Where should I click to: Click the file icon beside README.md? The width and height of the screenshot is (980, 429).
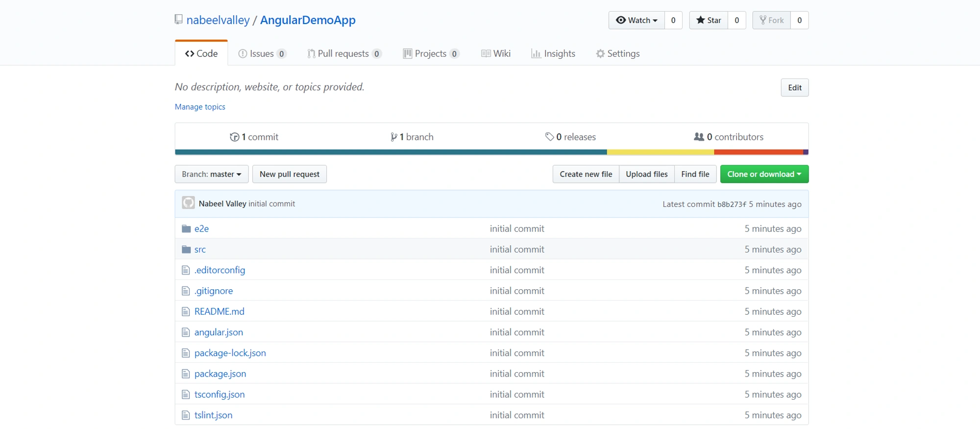point(186,311)
